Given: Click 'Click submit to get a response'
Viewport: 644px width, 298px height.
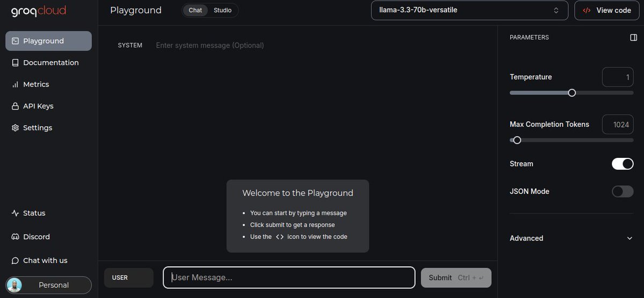Looking at the screenshot, I should point(292,225).
